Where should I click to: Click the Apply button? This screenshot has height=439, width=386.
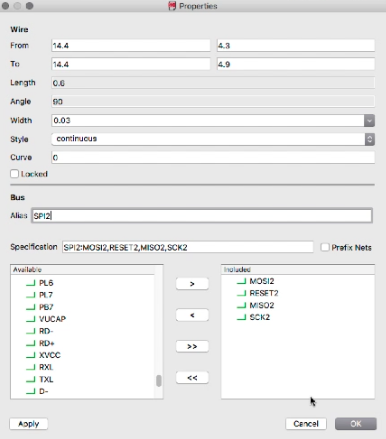coord(29,424)
